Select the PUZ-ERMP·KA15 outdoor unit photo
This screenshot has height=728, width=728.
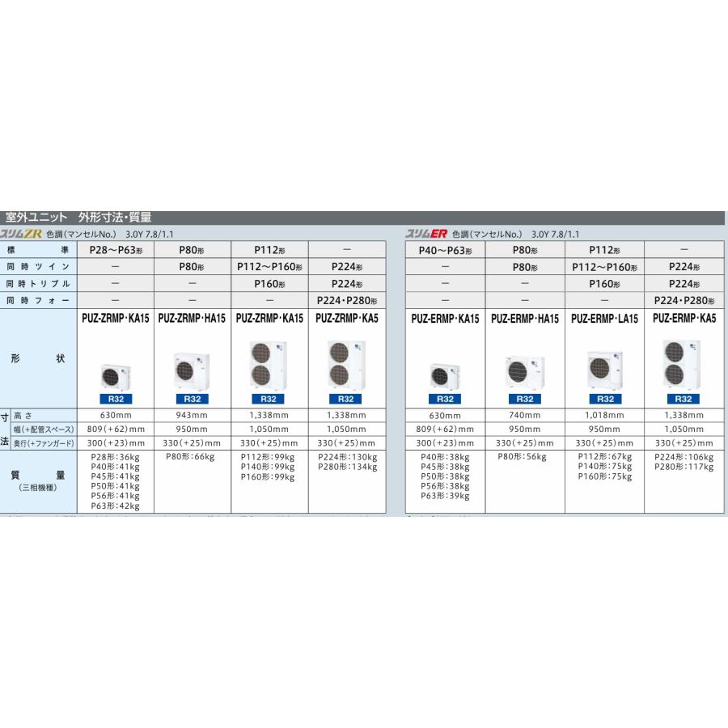coord(445,376)
